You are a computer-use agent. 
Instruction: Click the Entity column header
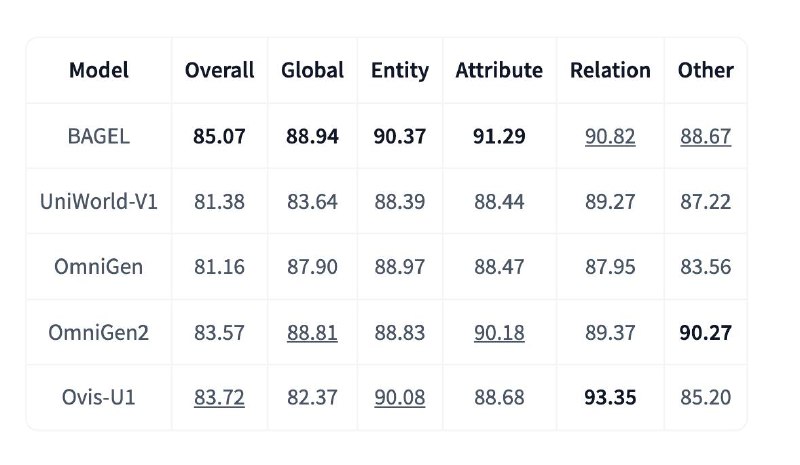point(400,70)
